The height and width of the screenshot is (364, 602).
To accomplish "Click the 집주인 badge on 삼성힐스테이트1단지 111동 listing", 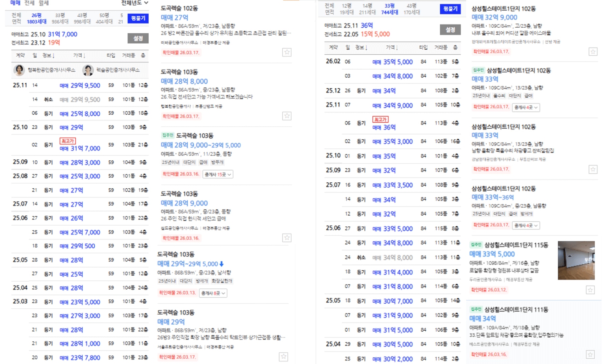I will 476,309.
